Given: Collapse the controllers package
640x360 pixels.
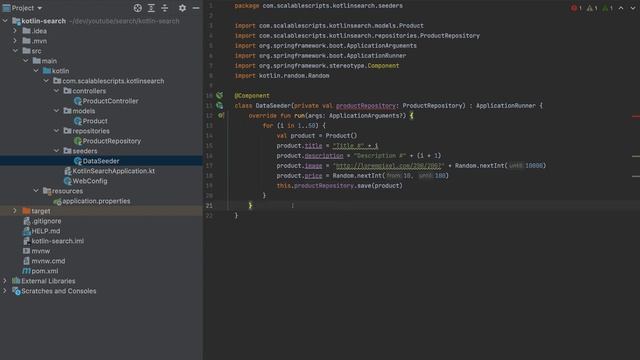Looking at the screenshot, I should 57,91.
